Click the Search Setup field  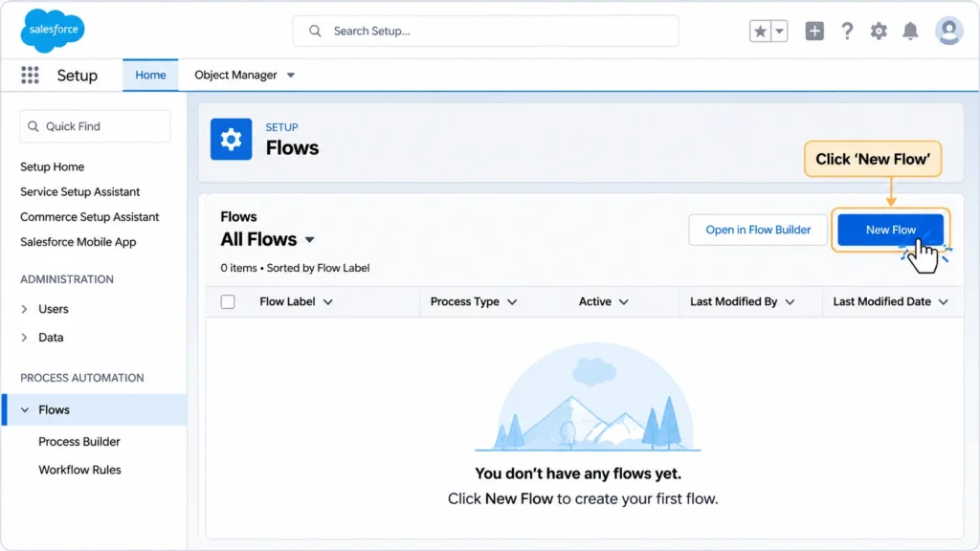coord(485,31)
